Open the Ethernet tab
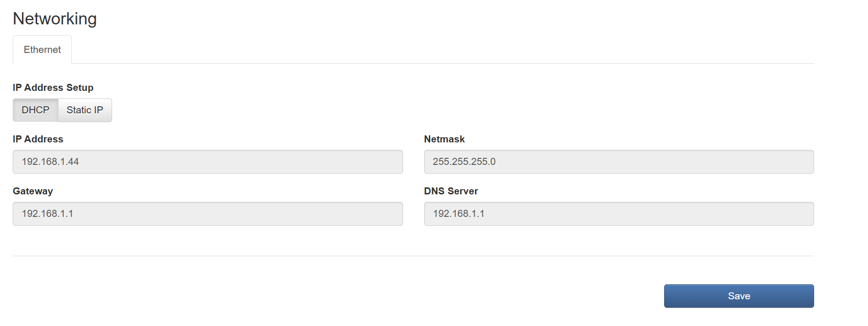 42,50
